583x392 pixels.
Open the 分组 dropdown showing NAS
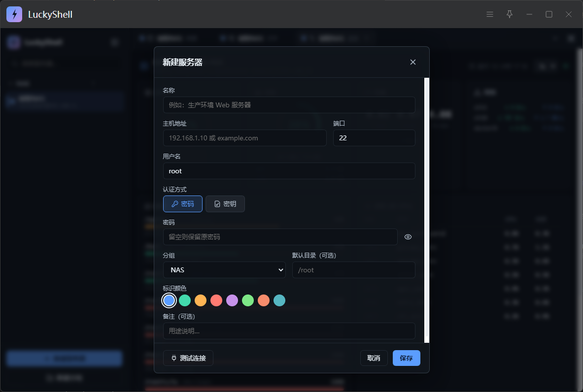pyautogui.click(x=224, y=270)
